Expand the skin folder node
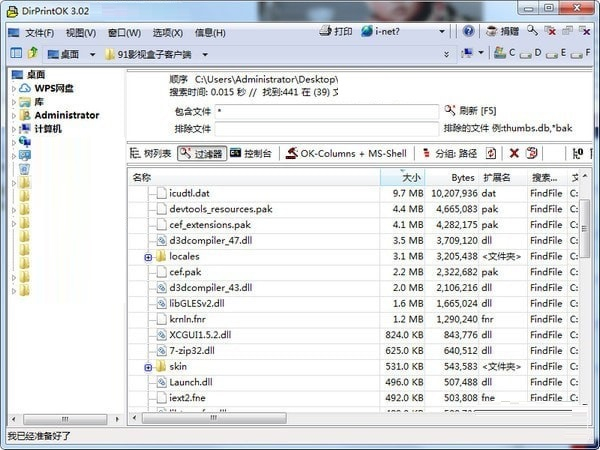The width and height of the screenshot is (600, 450). 148,367
